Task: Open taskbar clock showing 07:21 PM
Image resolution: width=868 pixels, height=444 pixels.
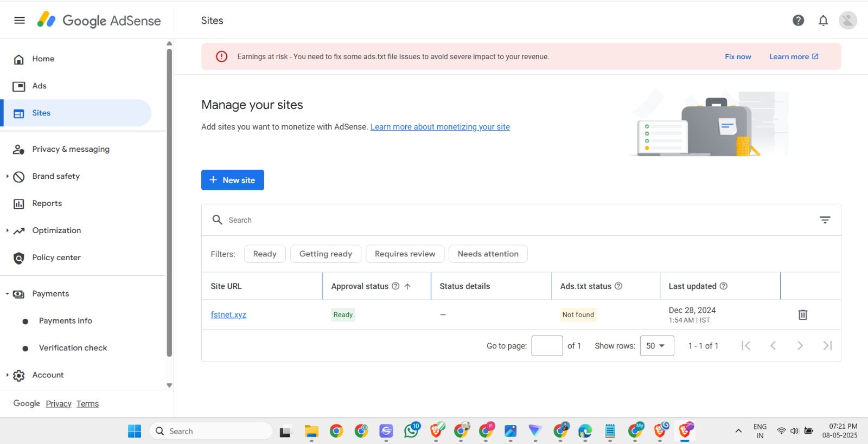Action: [841, 430]
